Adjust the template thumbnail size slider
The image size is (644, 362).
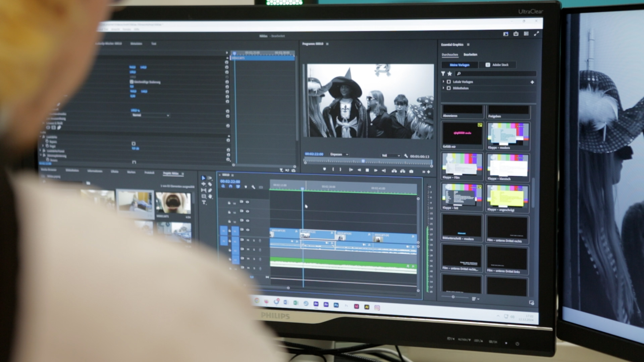(x=453, y=297)
